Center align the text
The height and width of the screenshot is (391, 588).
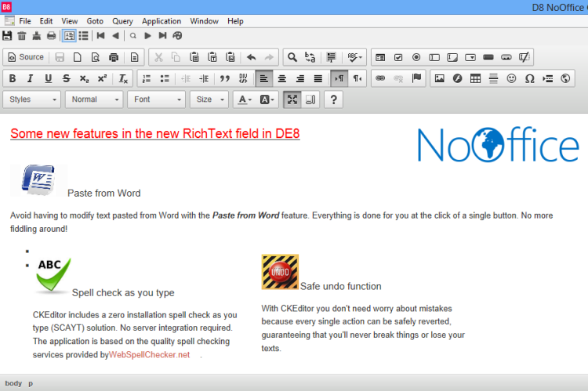point(282,78)
